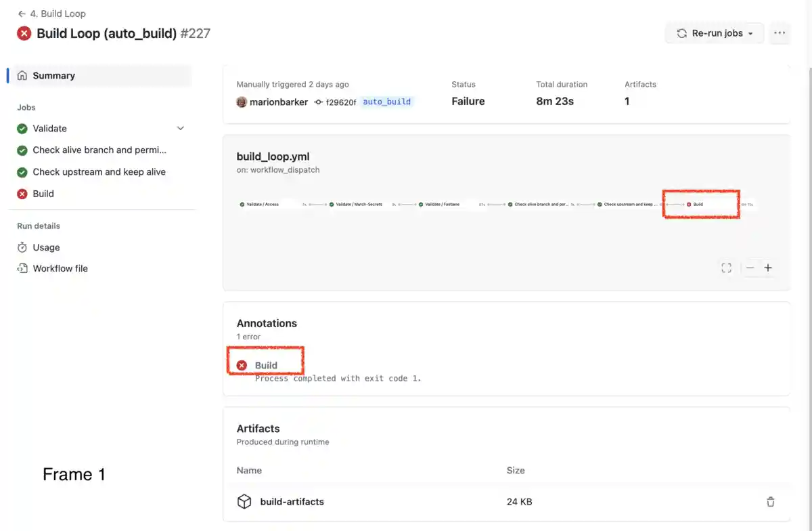Open commit f29620f link
Image resolution: width=812 pixels, height=531 pixels.
coord(340,102)
